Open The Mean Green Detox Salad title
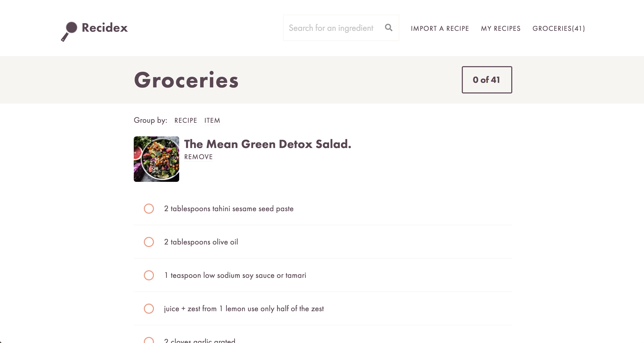The image size is (644, 343). tap(267, 144)
